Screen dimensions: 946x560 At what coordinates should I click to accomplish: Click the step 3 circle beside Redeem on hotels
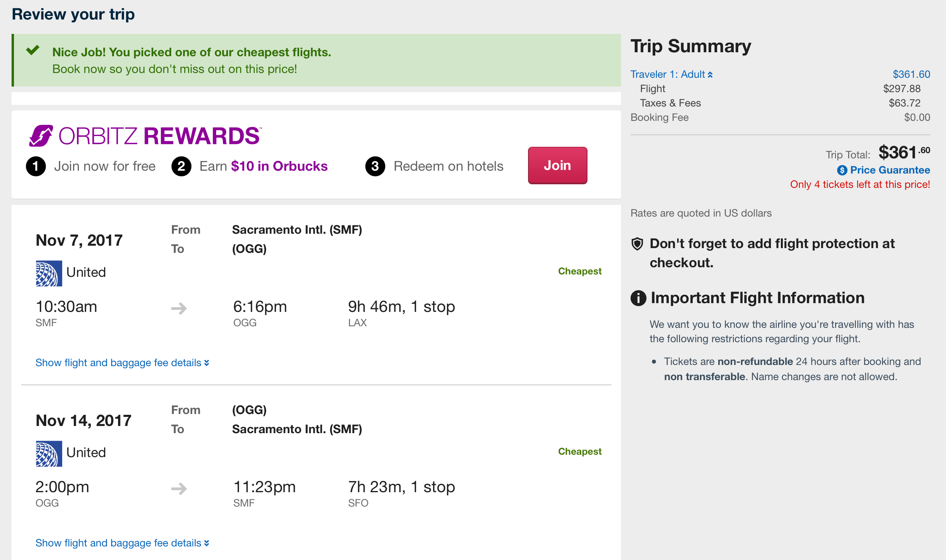[x=375, y=166]
